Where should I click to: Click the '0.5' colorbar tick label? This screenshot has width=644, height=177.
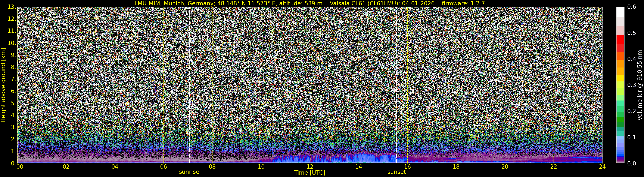[x=632, y=33]
